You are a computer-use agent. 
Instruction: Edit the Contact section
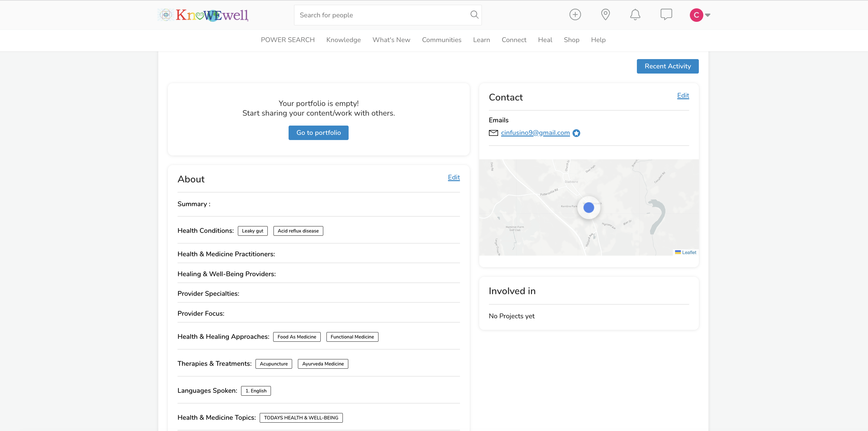[683, 95]
